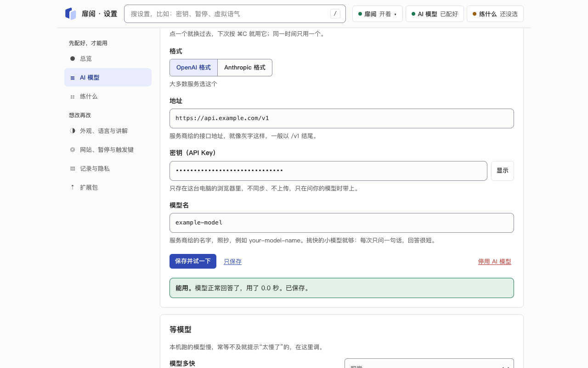588x368 pixels.
Task: Click the AI 模型 list icon in sidebar
Action: [x=73, y=78]
